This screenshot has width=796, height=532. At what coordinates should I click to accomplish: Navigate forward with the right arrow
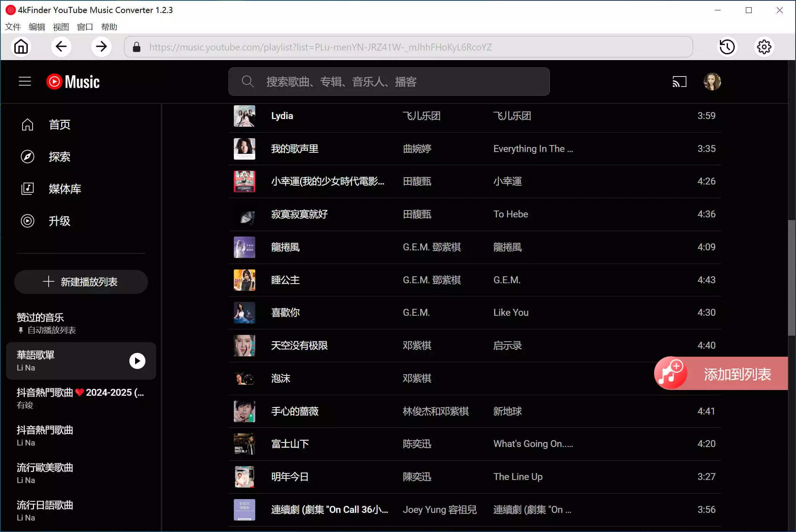click(x=101, y=47)
